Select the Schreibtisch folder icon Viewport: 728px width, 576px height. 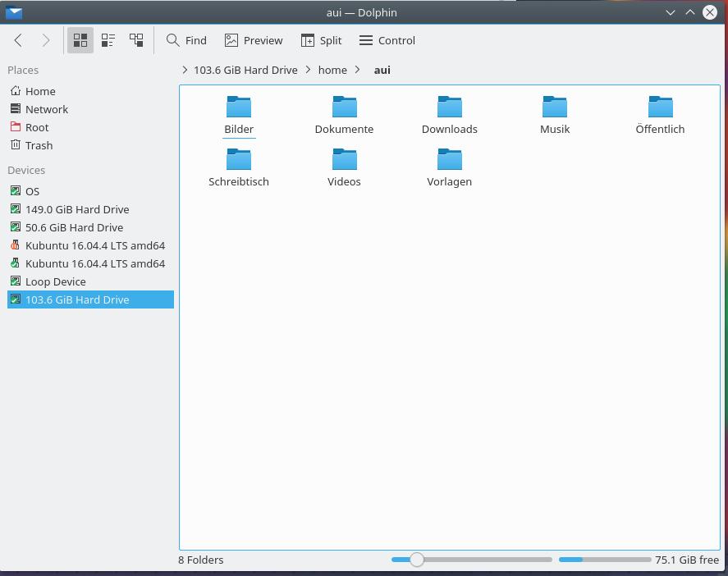[239, 160]
